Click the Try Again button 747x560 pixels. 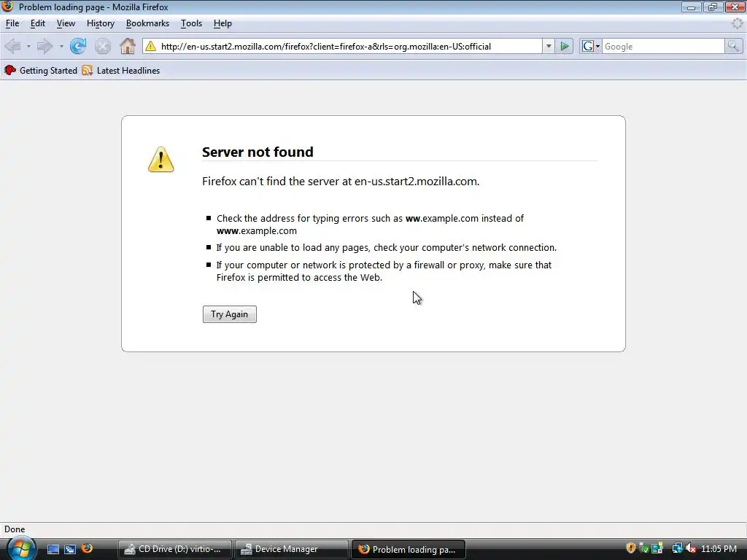230,314
